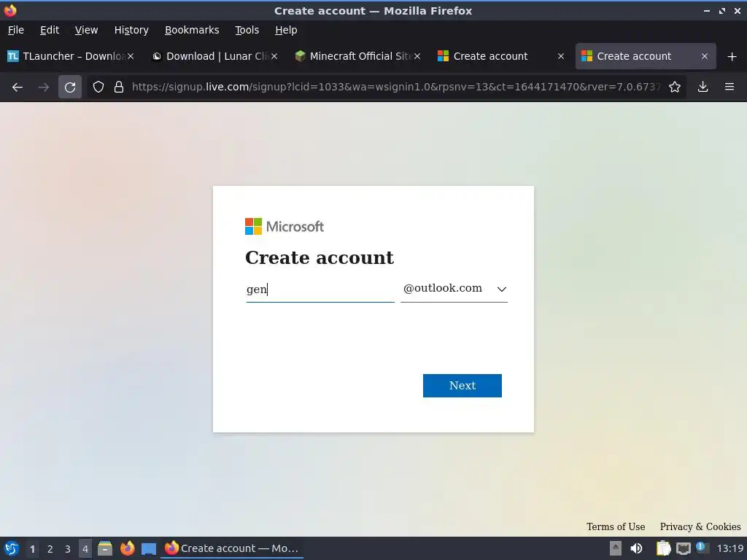This screenshot has width=747, height=560.
Task: Open clipboard manager tray icon
Action: [x=663, y=548]
